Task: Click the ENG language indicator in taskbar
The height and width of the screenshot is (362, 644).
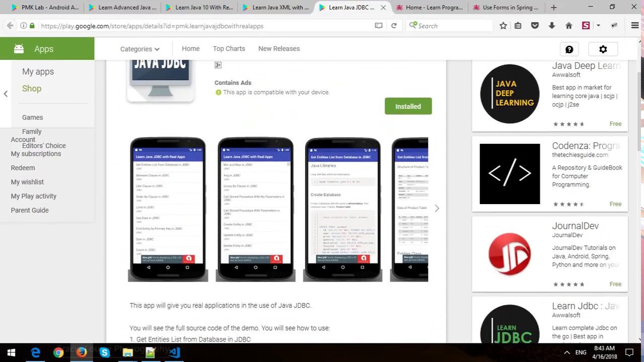Action: [581, 352]
